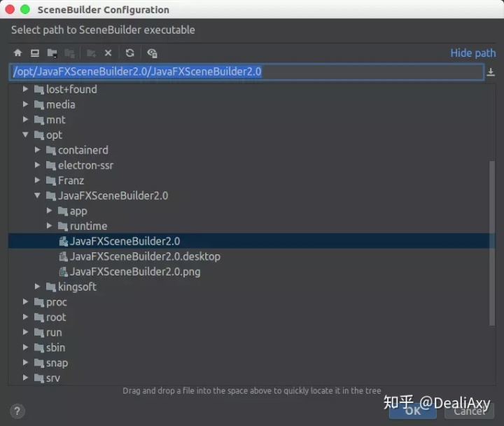Select the srv folder row
Image resolution: width=504 pixels, height=426 pixels.
(251, 378)
